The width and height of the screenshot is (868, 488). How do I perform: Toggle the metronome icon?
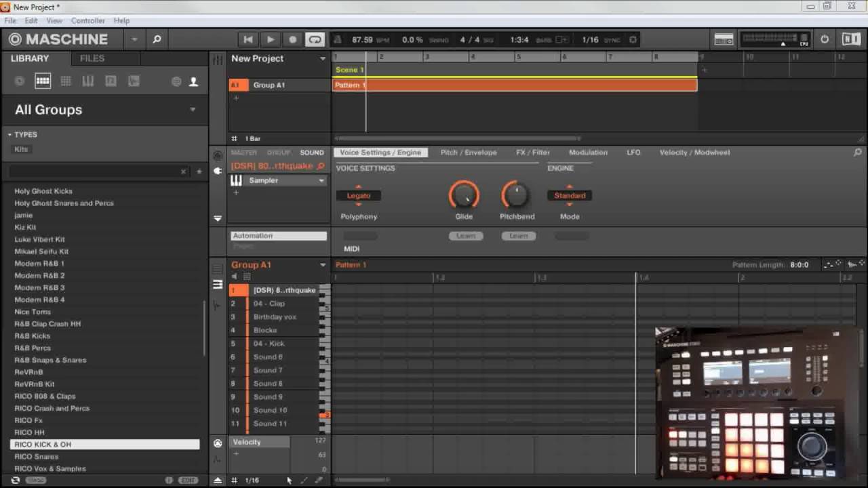click(338, 40)
